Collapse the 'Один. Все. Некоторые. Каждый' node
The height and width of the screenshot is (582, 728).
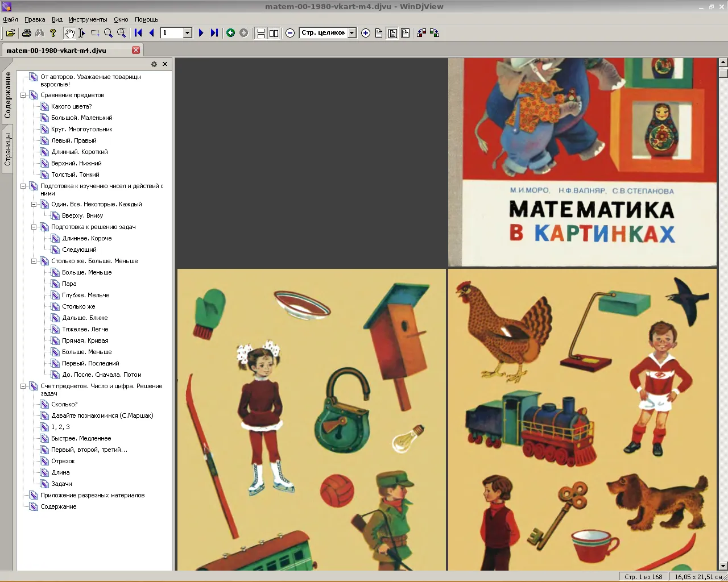click(34, 204)
